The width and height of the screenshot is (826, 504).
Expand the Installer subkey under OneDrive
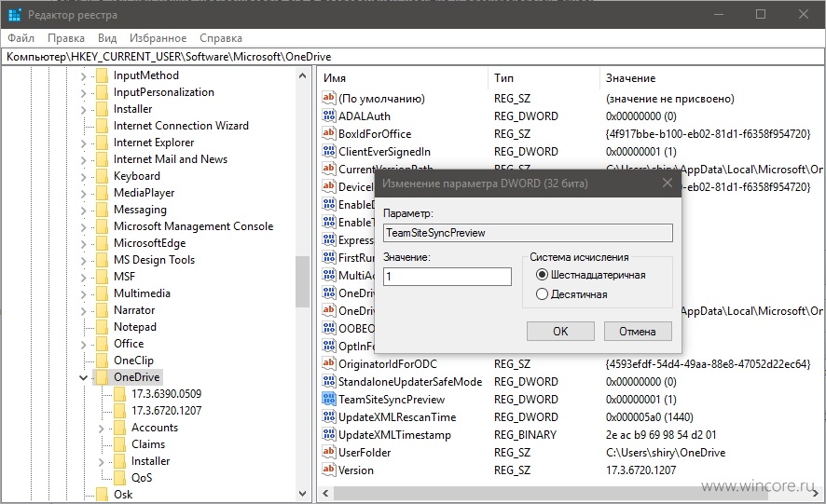click(x=101, y=461)
